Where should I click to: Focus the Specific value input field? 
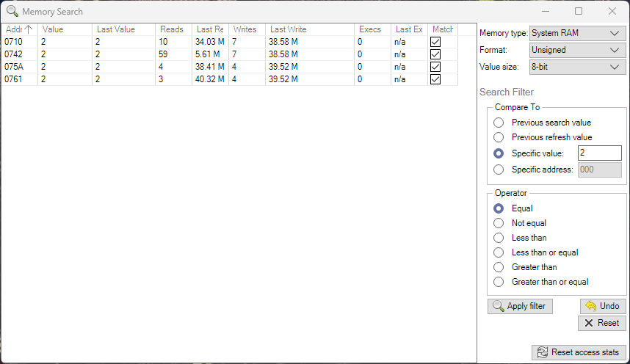(x=599, y=153)
